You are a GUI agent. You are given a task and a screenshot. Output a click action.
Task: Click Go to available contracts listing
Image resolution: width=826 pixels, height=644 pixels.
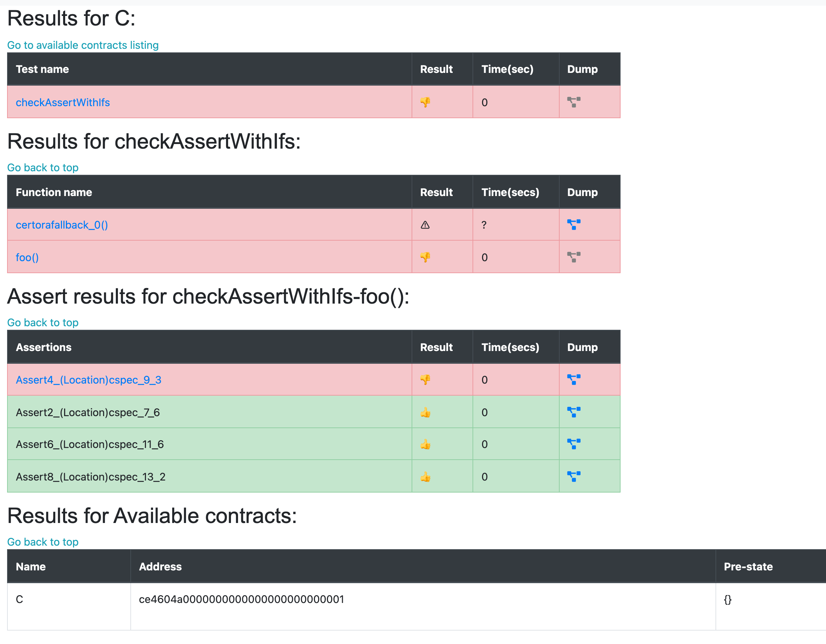(x=83, y=45)
